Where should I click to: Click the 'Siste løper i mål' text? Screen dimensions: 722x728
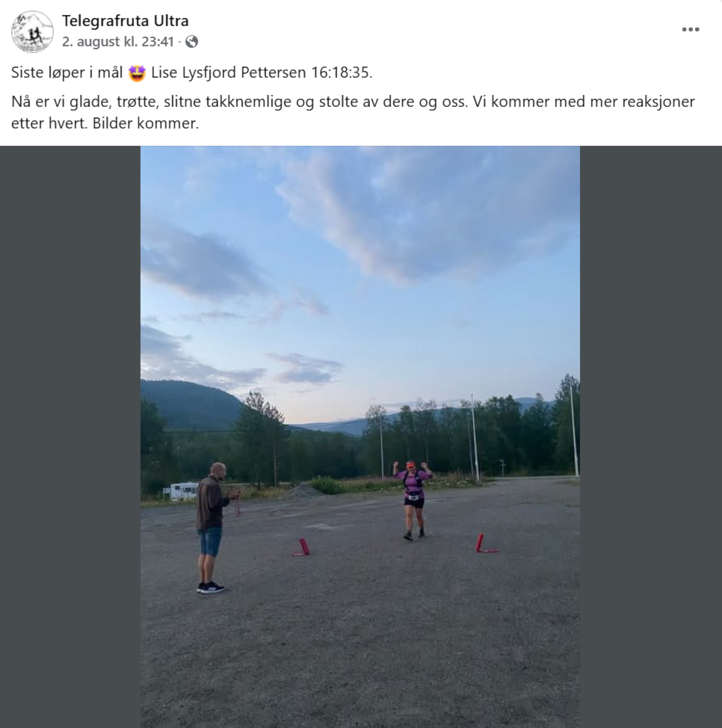click(x=67, y=73)
